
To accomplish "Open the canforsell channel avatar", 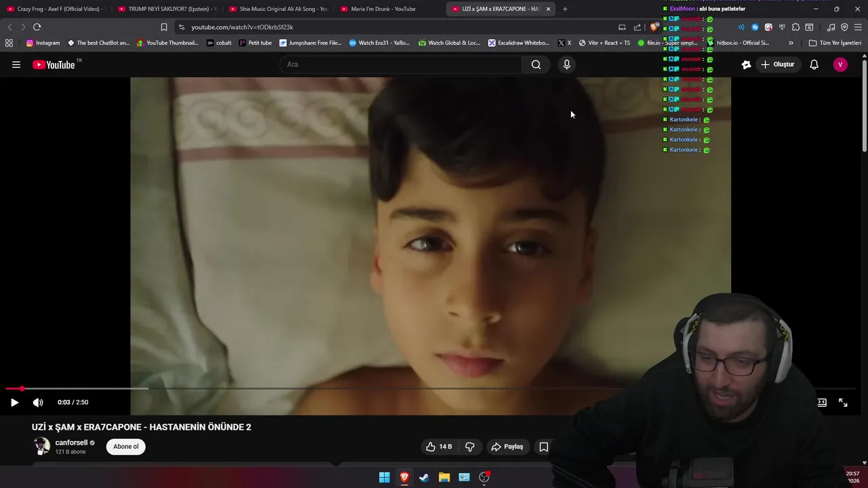I will [41, 446].
